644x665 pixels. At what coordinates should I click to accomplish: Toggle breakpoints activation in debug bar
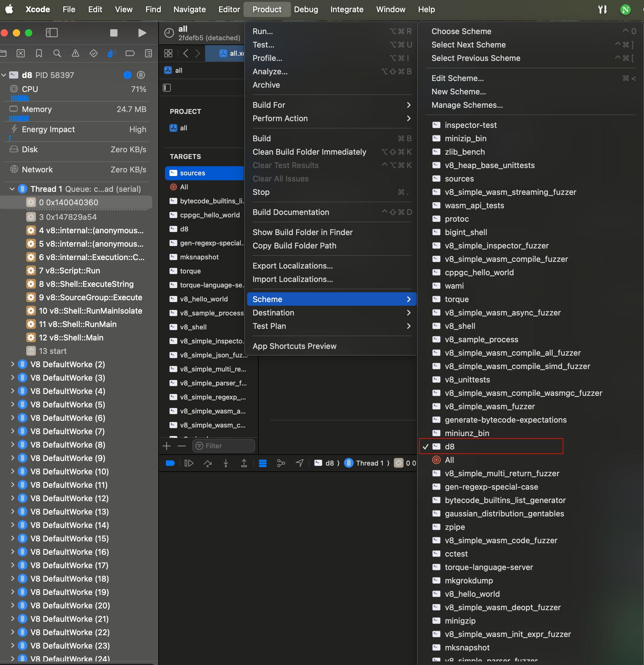click(x=170, y=463)
